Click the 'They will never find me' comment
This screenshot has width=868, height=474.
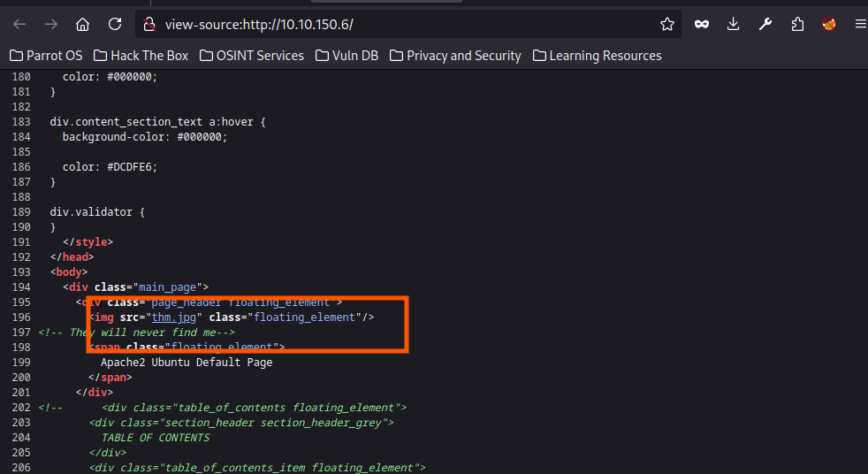pos(136,333)
